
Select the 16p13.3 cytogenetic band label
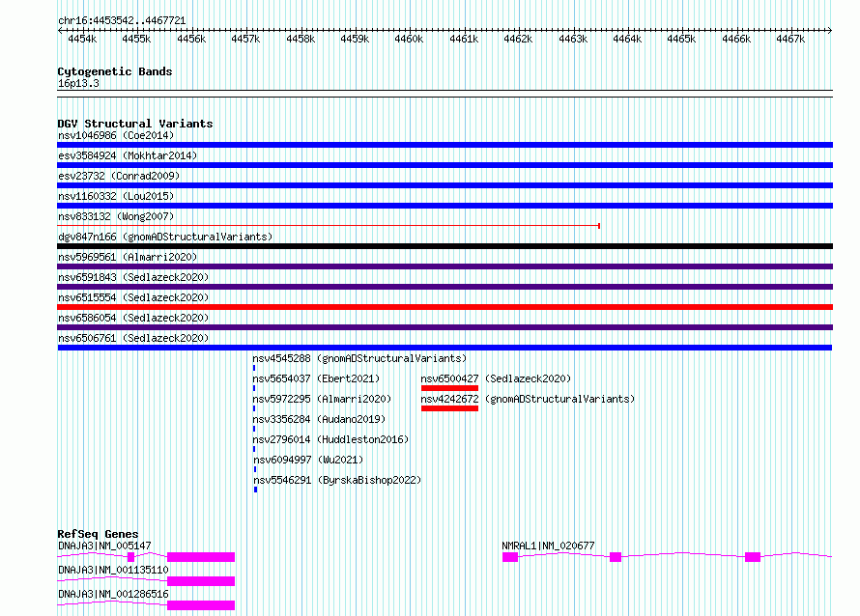click(78, 84)
